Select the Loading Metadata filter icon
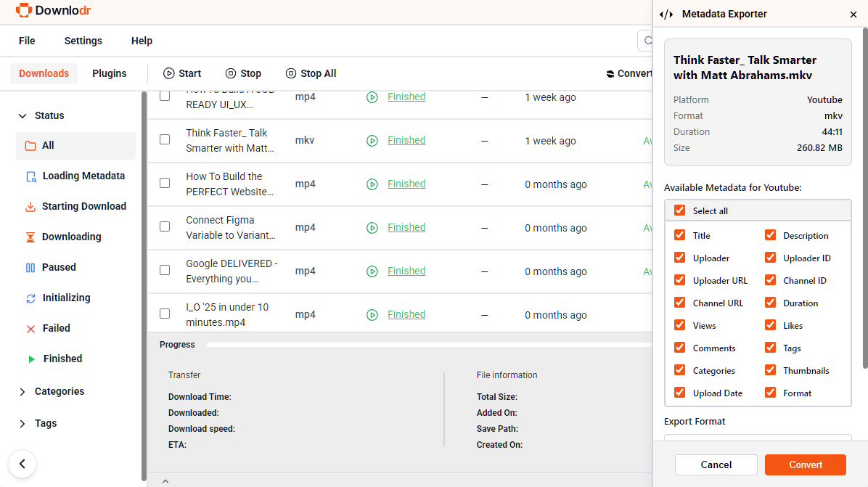 tap(30, 176)
